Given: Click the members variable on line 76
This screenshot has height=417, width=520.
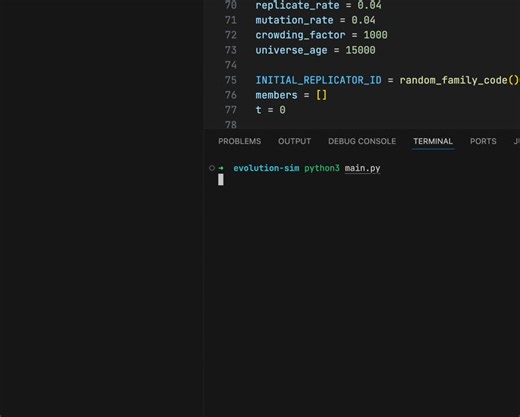Looking at the screenshot, I should point(276,95).
